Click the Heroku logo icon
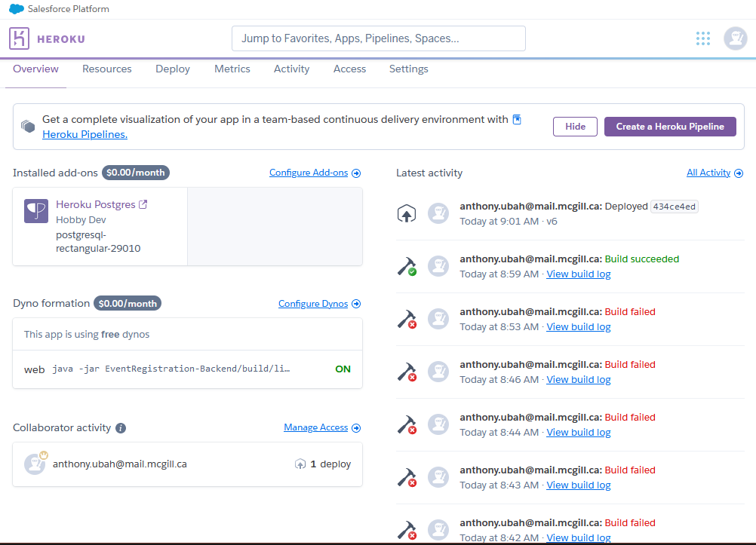 tap(20, 38)
